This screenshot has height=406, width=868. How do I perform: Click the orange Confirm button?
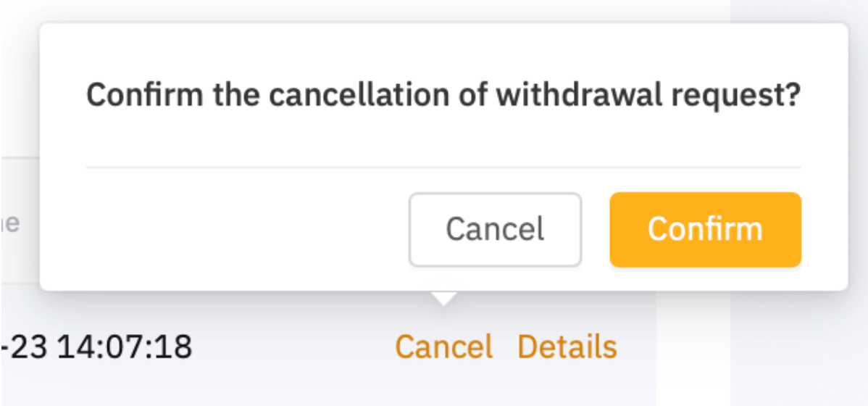705,229
